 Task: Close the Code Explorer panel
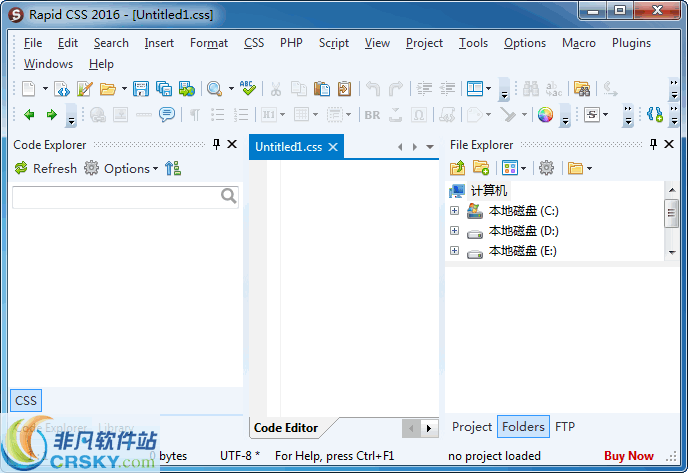[232, 144]
